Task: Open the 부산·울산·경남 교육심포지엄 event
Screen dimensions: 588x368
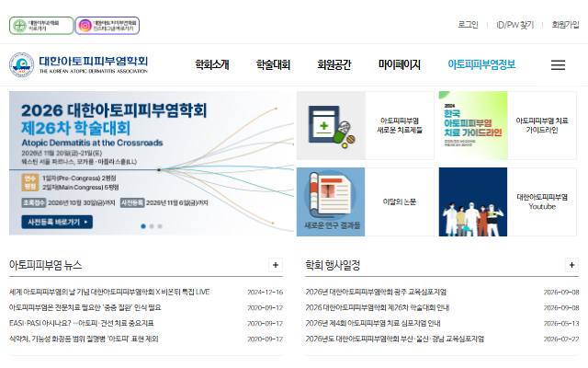Action: pyautogui.click(x=394, y=339)
